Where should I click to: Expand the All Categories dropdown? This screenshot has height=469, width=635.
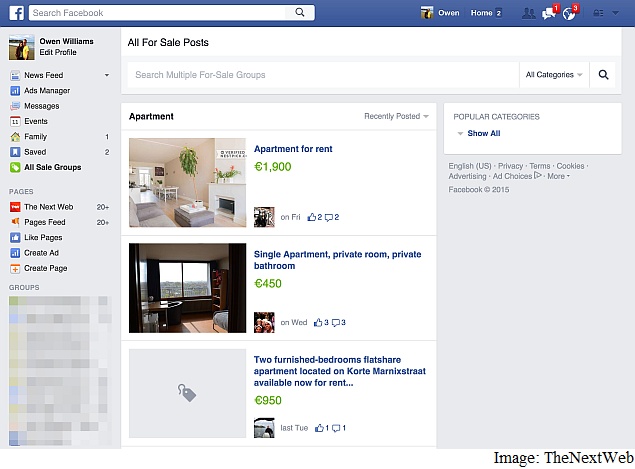click(x=554, y=74)
